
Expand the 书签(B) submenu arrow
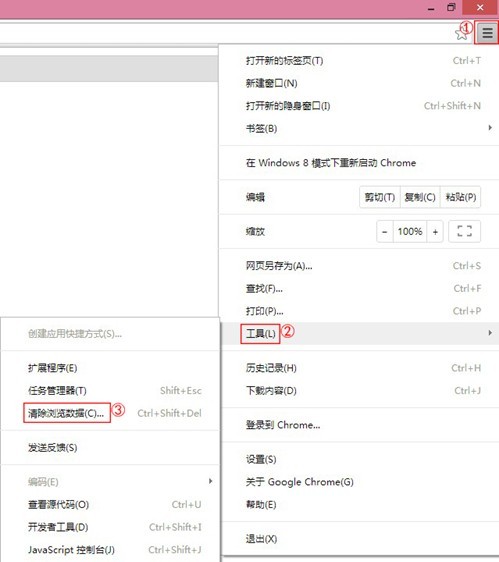click(x=490, y=128)
